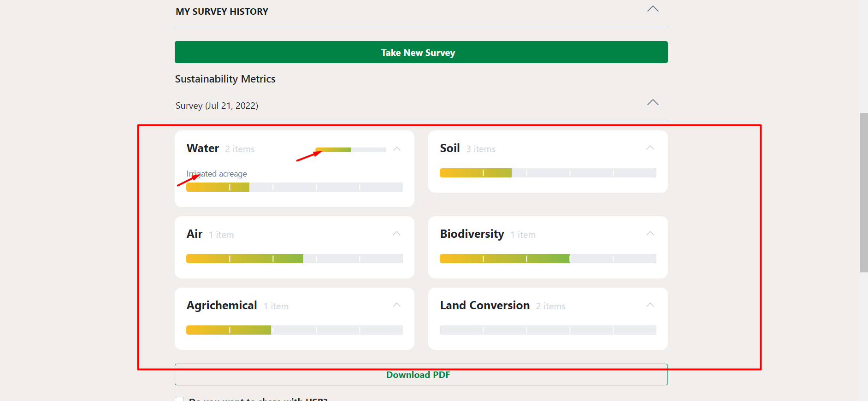
Task: Toggle the Land Conversion card chevron
Action: click(x=650, y=305)
